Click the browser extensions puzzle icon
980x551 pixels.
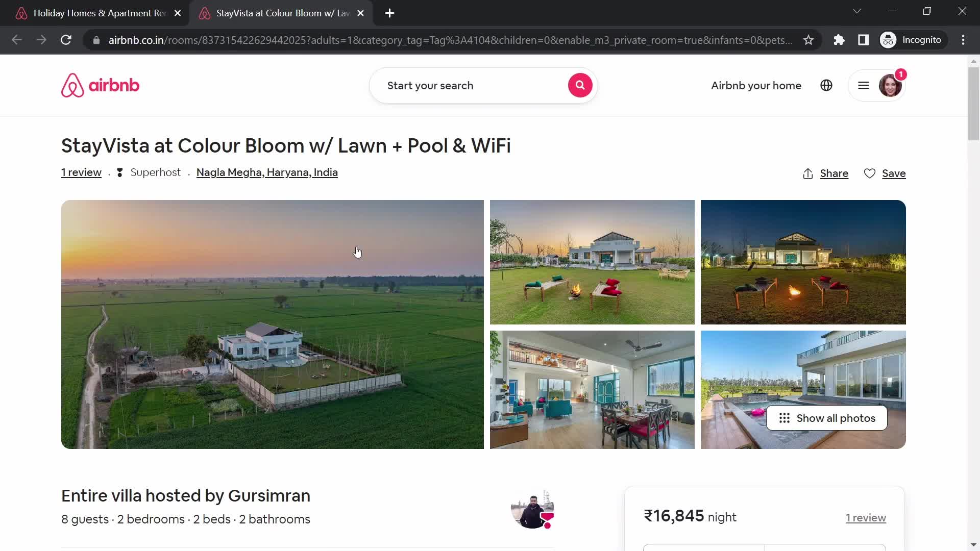[839, 40]
